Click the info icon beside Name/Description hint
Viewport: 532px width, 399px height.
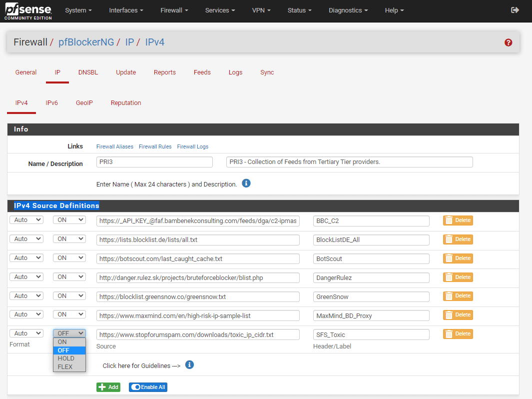(x=246, y=183)
